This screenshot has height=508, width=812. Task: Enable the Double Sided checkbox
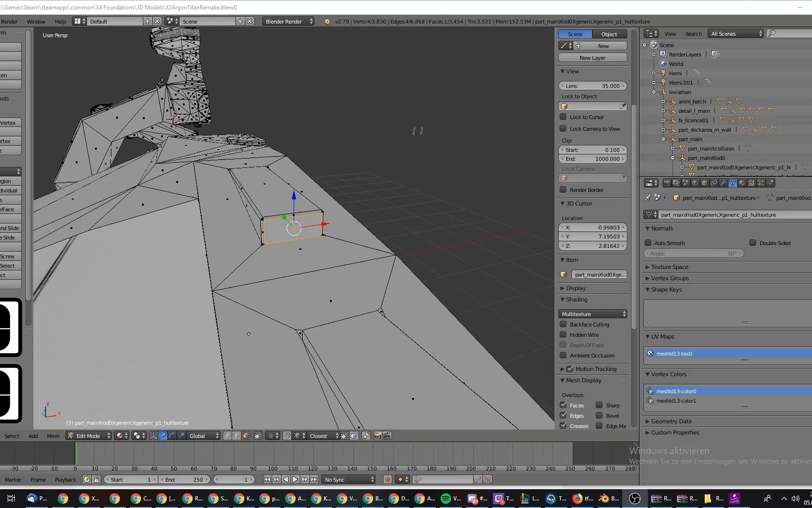752,243
